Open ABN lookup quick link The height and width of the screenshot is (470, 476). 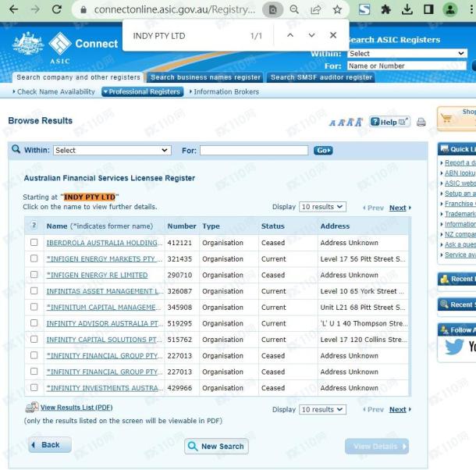[x=460, y=173]
